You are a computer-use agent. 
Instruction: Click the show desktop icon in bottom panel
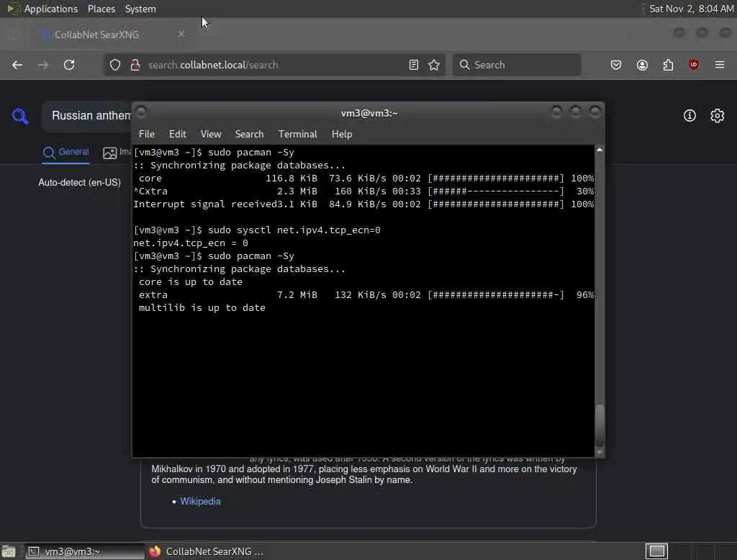9,551
